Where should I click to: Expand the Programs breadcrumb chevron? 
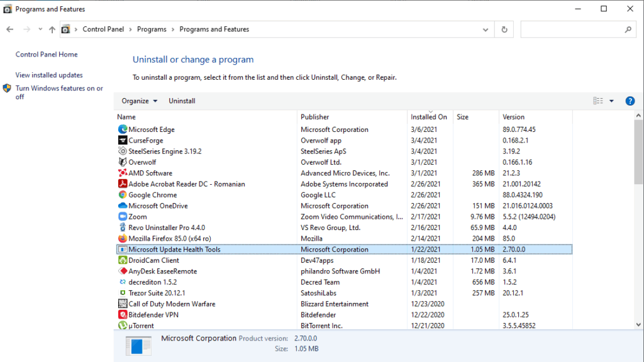click(x=173, y=30)
